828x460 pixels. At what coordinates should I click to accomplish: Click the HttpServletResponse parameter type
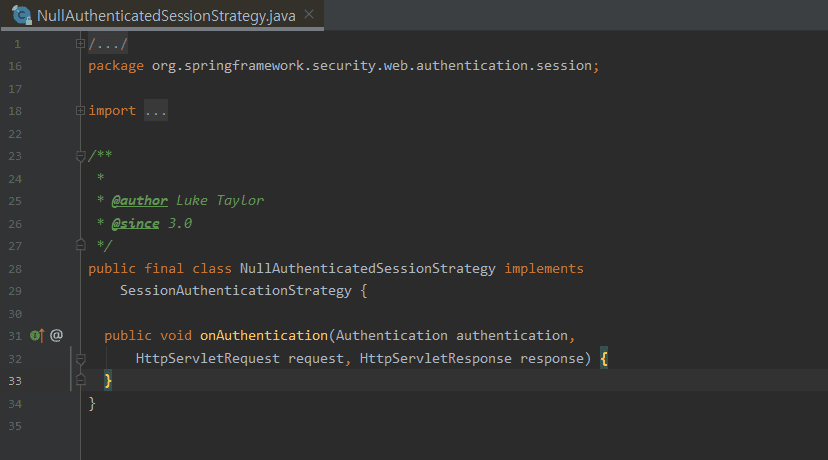click(435, 358)
